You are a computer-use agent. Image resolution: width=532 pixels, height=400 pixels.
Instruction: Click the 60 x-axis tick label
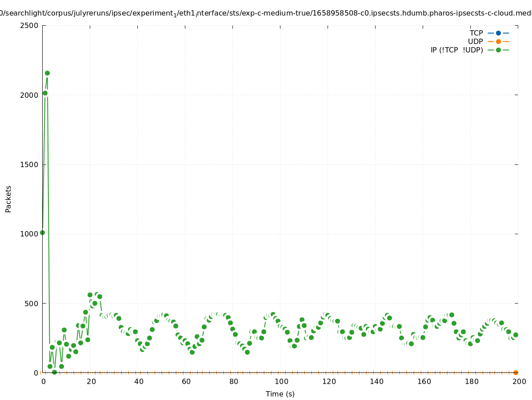tap(186, 381)
